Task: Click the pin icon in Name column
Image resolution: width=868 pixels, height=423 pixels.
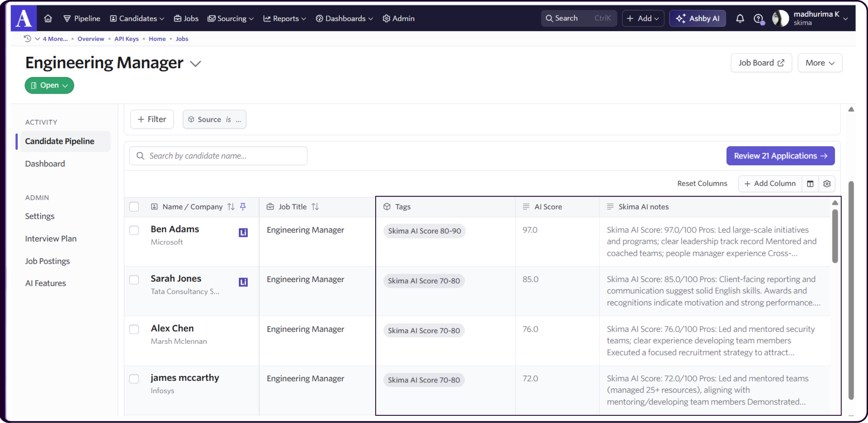Action: (x=243, y=207)
